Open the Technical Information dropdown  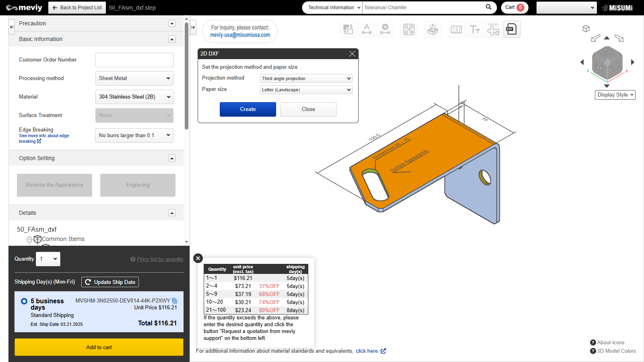[332, 8]
